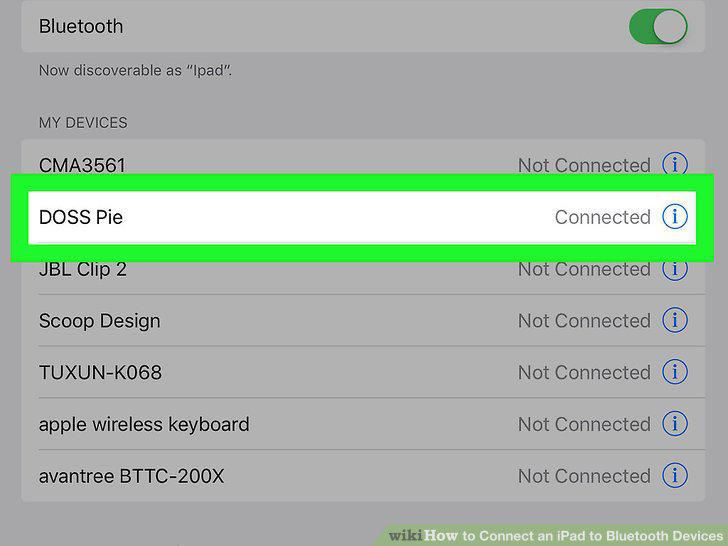
Task: Connect the apple wireless keyboard
Action: (x=363, y=424)
